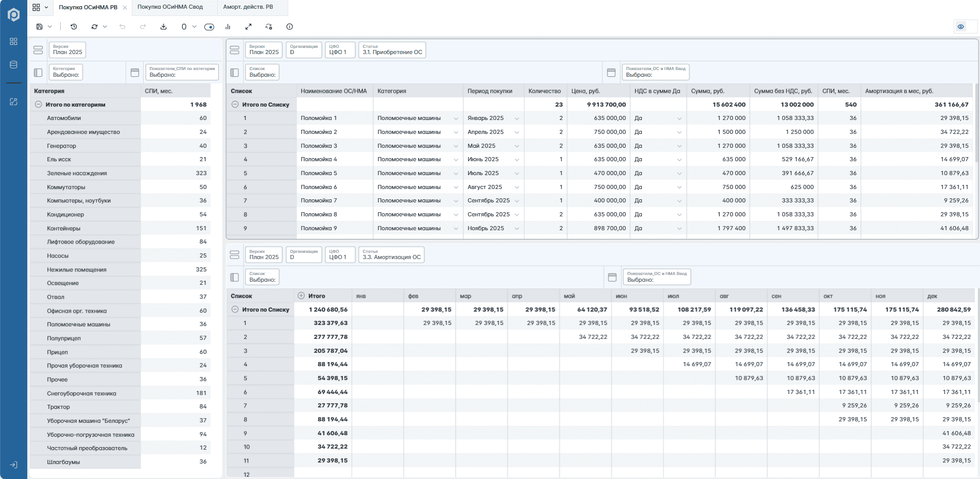Toggle the eye view button top right
Image resolution: width=980 pixels, height=479 pixels.
(960, 27)
